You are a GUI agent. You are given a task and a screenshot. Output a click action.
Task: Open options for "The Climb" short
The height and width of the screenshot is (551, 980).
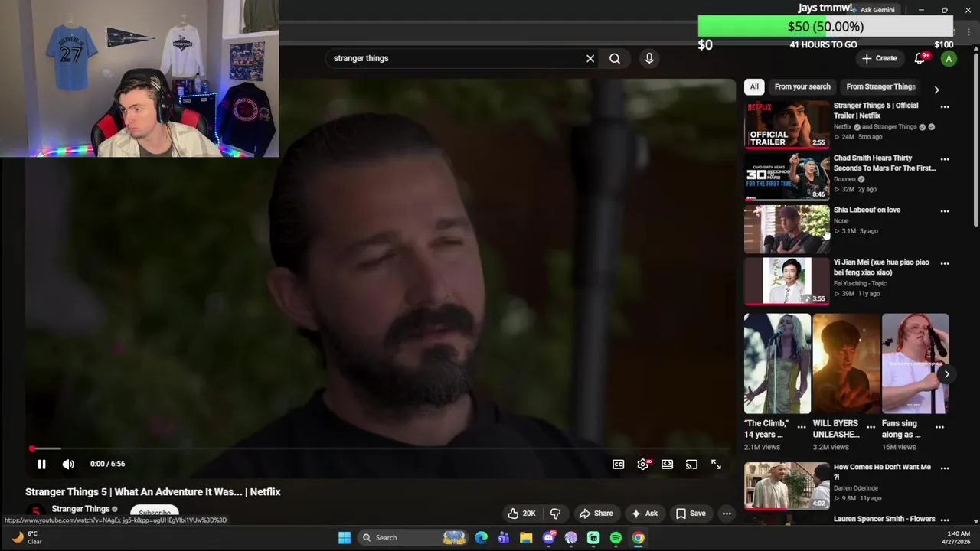[x=802, y=426]
